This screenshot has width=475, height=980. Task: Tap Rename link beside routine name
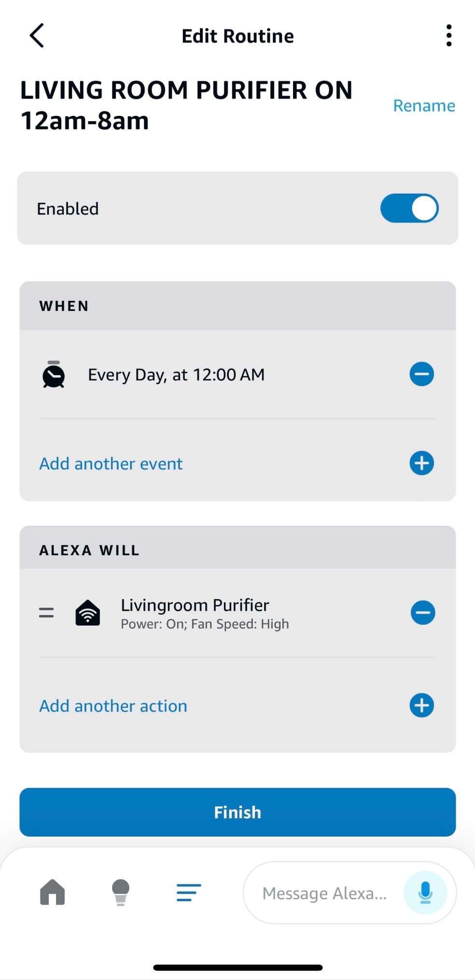423,106
